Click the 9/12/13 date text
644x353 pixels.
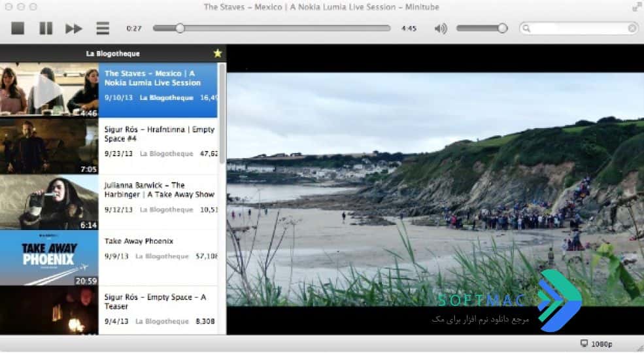pyautogui.click(x=119, y=210)
